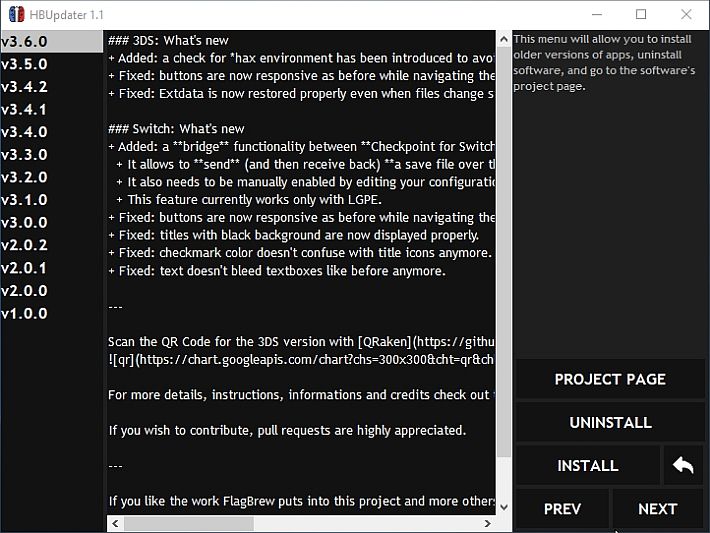Click the 'Extdata is now restored' line

(x=301, y=93)
